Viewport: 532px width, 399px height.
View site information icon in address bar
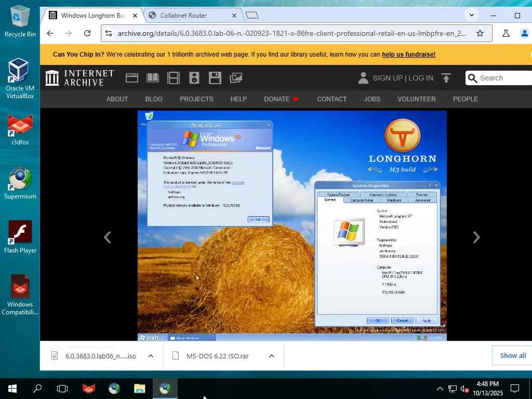(x=109, y=33)
